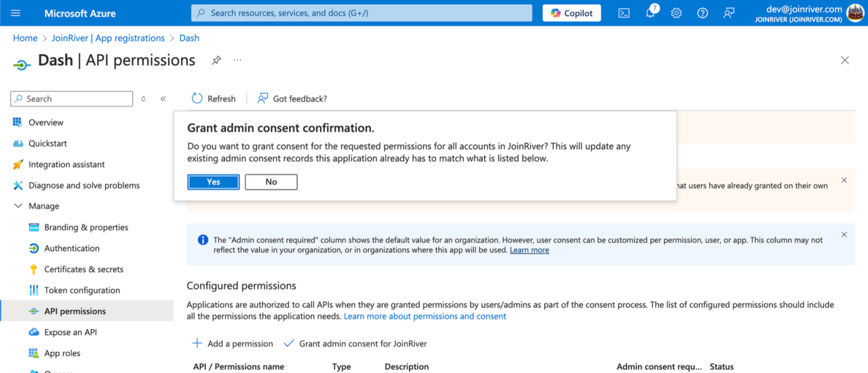Open the Azure portal hamburger menu
This screenshot has height=373, width=868.
coord(16,13)
